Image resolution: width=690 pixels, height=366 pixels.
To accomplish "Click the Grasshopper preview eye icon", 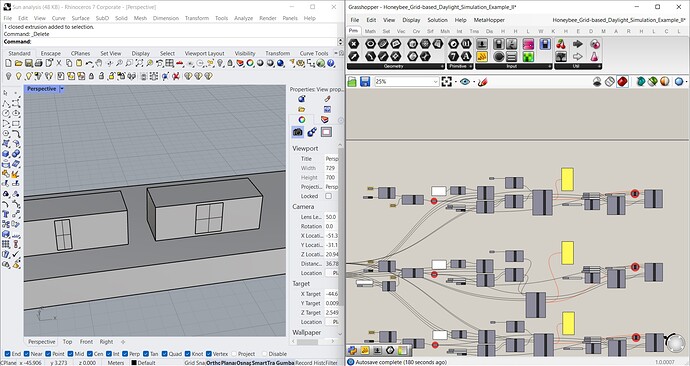I will coord(465,81).
